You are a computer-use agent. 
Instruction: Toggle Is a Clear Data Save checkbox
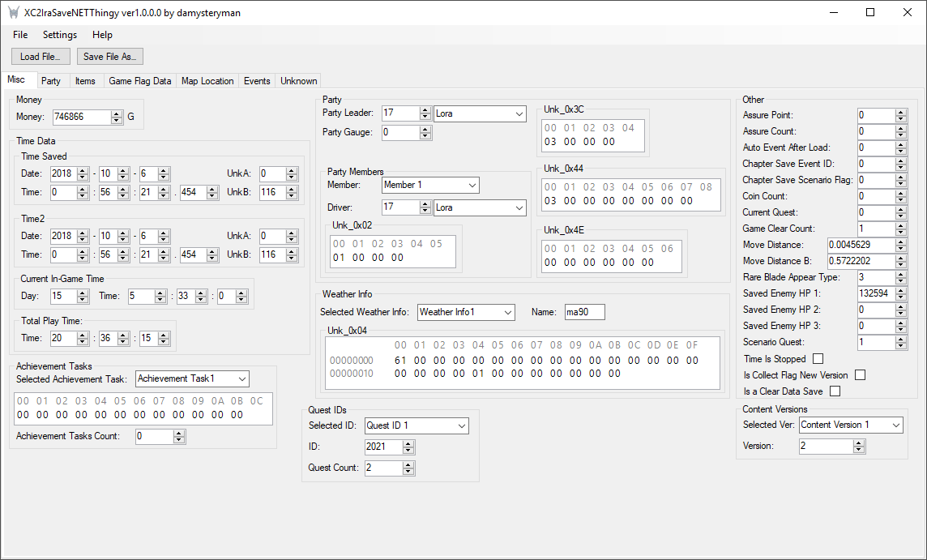point(835,391)
